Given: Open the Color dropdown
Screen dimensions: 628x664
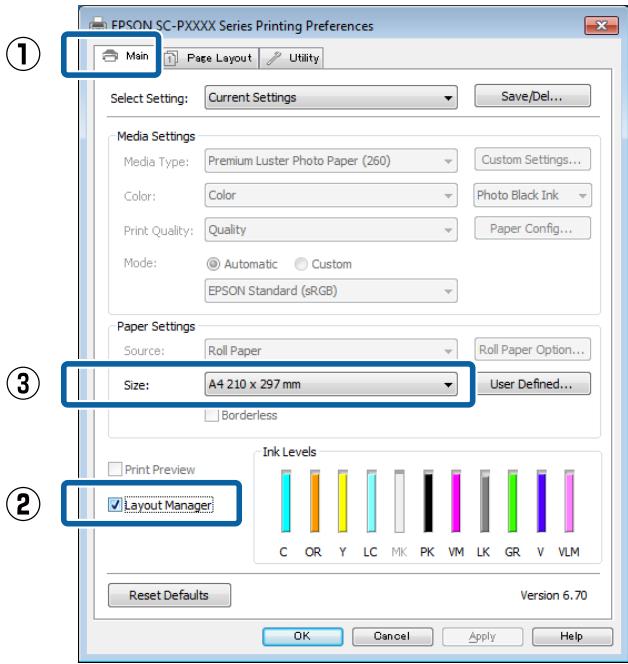Looking at the screenshot, I should pos(331,195).
